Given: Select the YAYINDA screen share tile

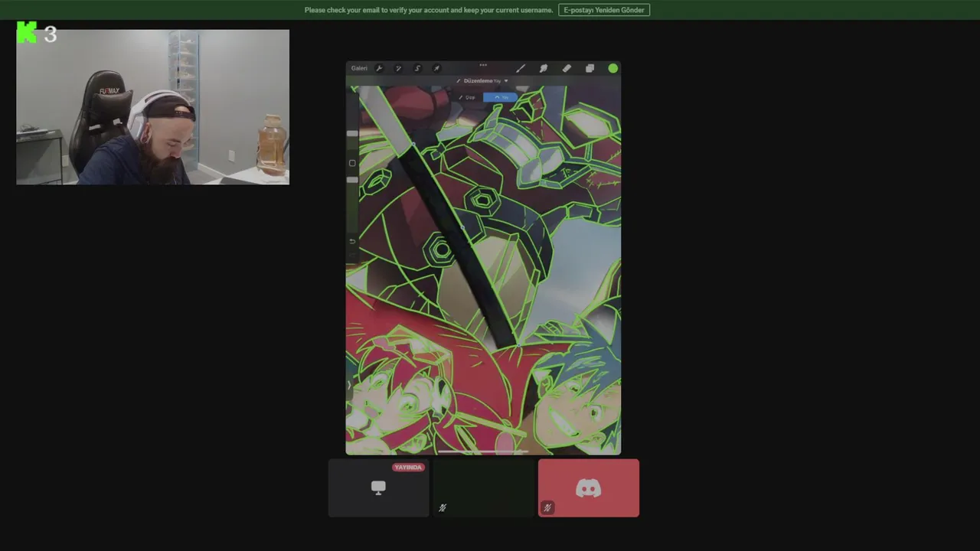Looking at the screenshot, I should click(378, 488).
